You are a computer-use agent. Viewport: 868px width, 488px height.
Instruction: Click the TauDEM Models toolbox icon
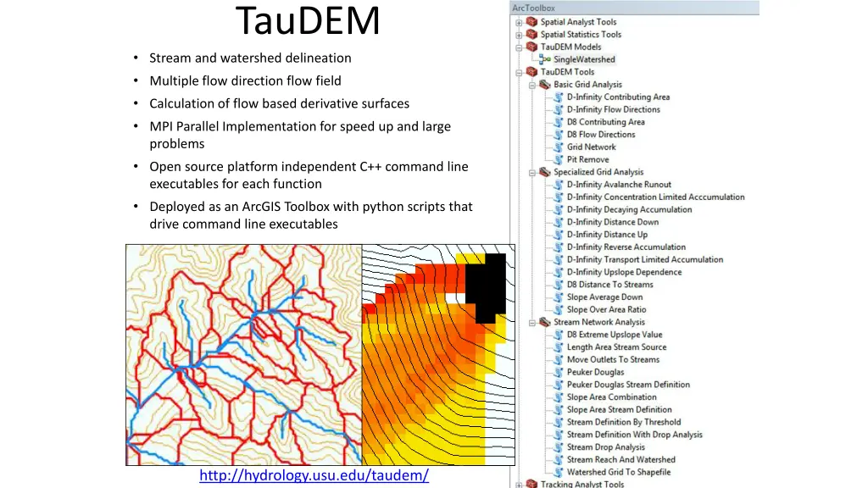click(532, 47)
